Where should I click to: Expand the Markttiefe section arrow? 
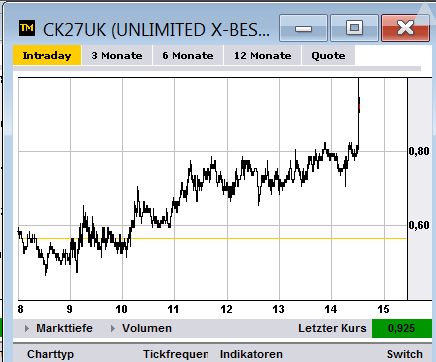pos(27,329)
